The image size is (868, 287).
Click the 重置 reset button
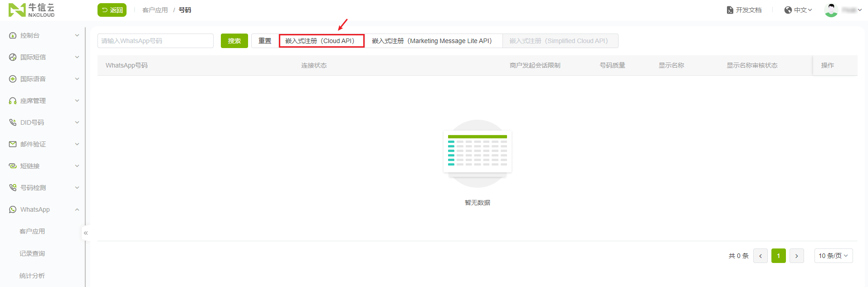coord(265,41)
